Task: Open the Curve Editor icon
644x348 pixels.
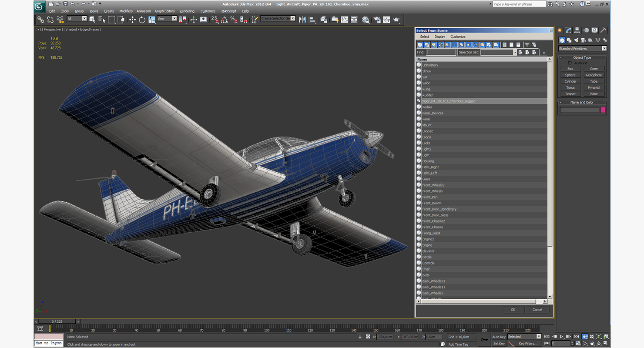Action: (344, 20)
